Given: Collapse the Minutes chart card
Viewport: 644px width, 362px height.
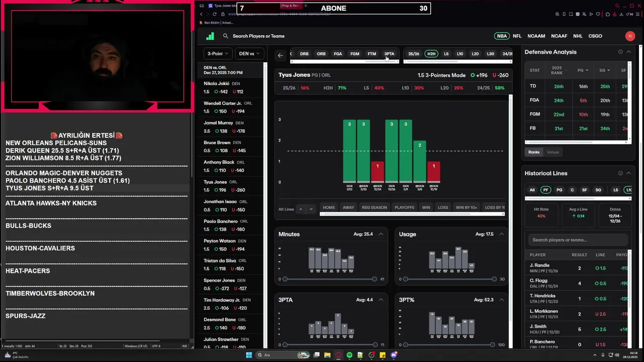Looking at the screenshot, I should tap(381, 234).
